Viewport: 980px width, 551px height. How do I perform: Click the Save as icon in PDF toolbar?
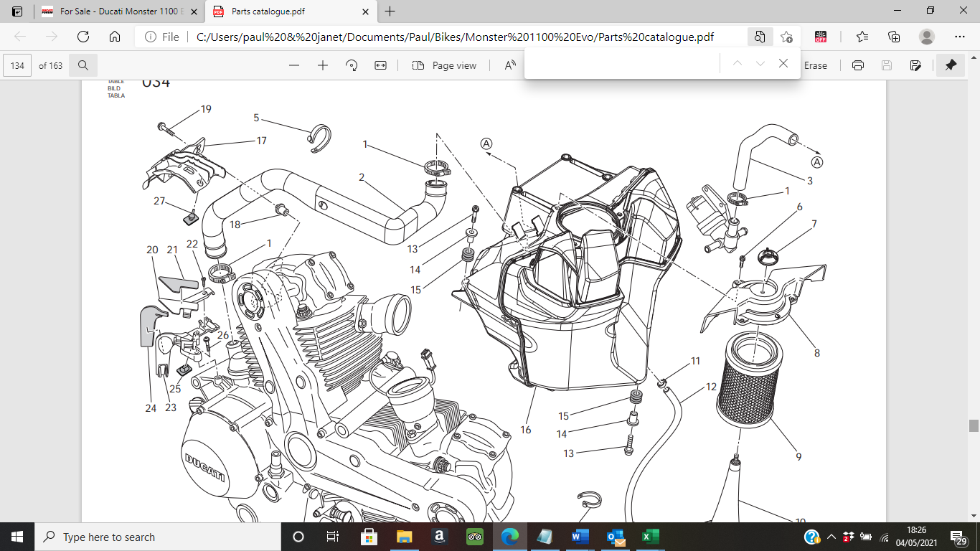coord(915,65)
